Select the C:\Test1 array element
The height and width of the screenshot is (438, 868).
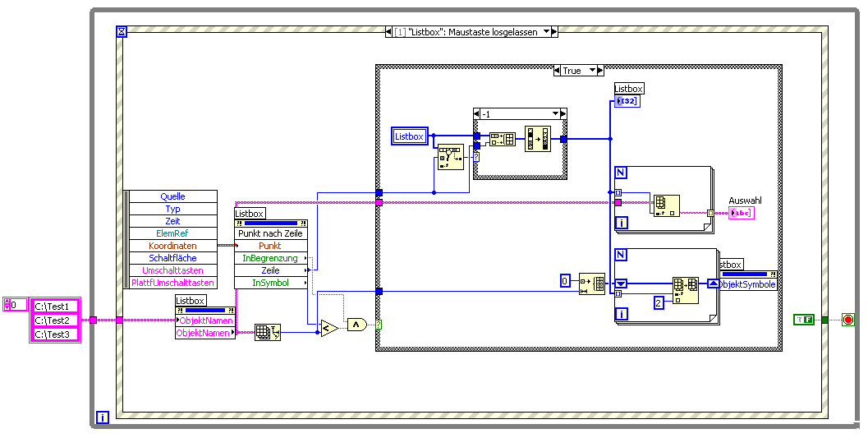(x=55, y=306)
